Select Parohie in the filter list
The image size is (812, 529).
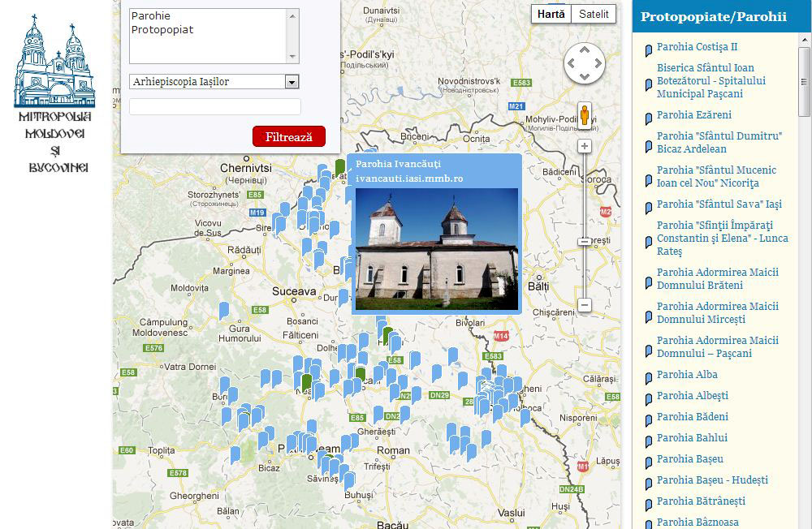(x=151, y=16)
